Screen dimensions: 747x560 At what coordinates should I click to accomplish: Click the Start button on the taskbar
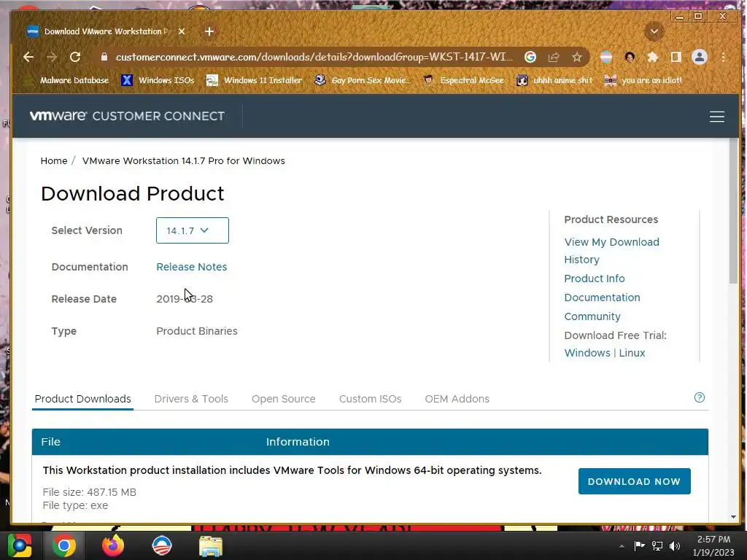[19, 545]
